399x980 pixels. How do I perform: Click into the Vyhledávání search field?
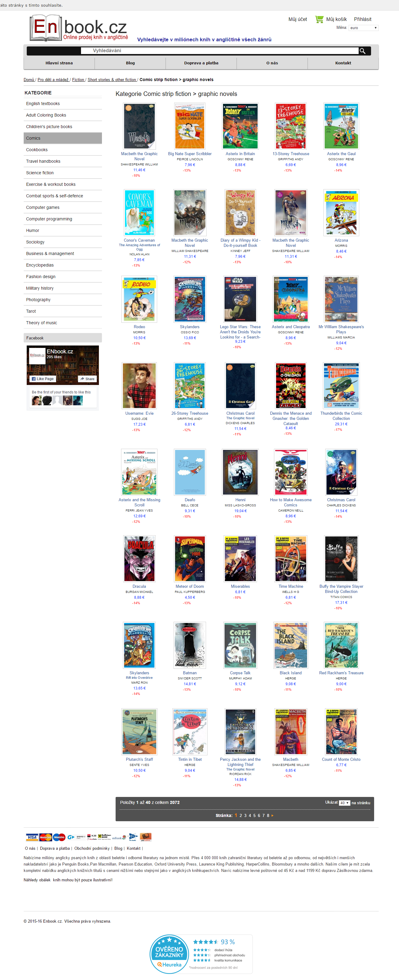point(219,51)
